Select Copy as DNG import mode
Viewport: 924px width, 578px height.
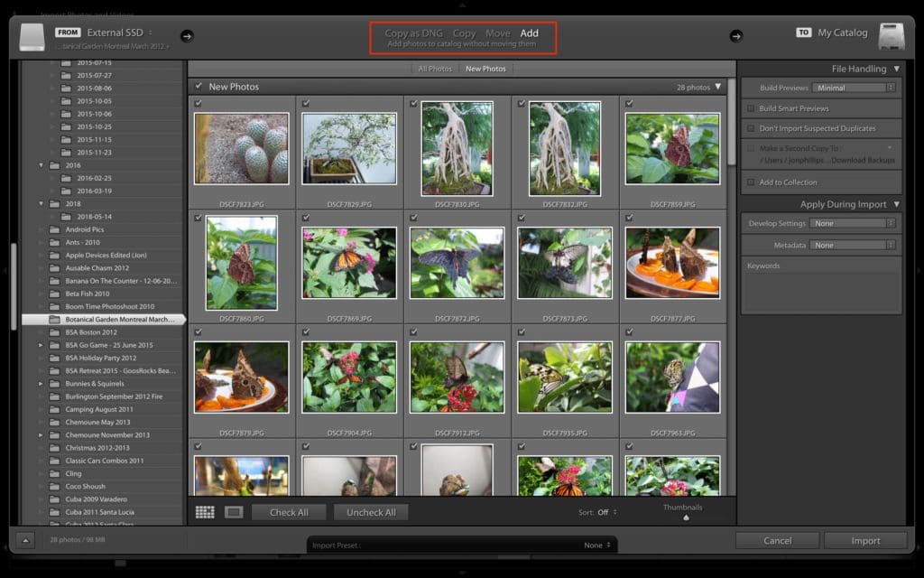click(x=413, y=33)
